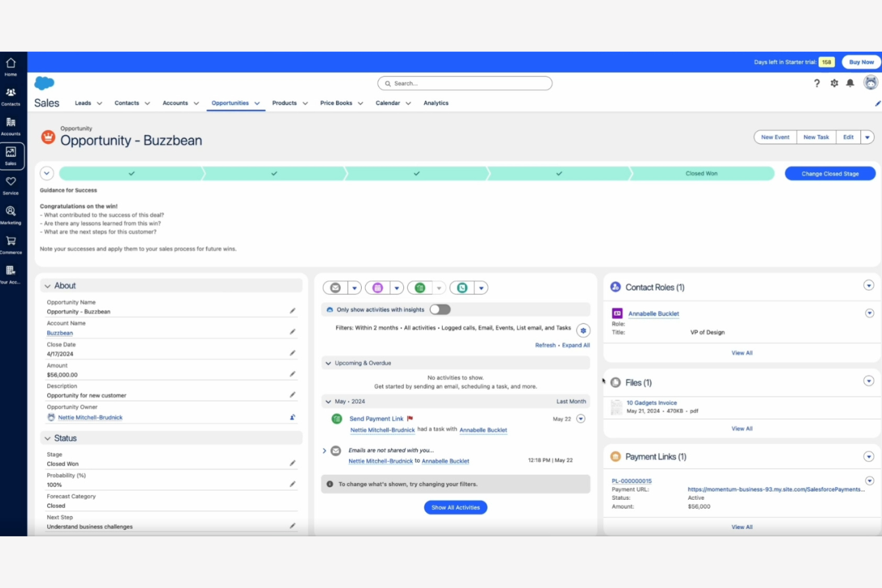Viewport: 882px width, 588px height.
Task: Open Service in the left sidebar
Action: 11,185
